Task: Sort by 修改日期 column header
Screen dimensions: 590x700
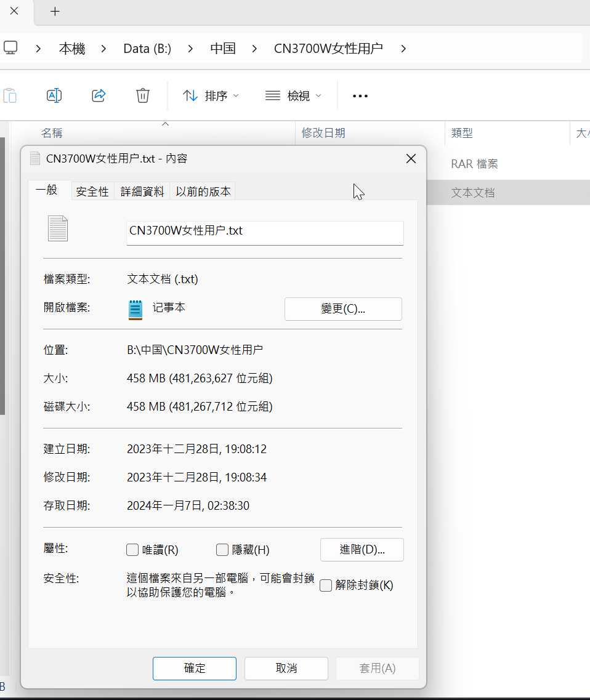Action: 323,133
